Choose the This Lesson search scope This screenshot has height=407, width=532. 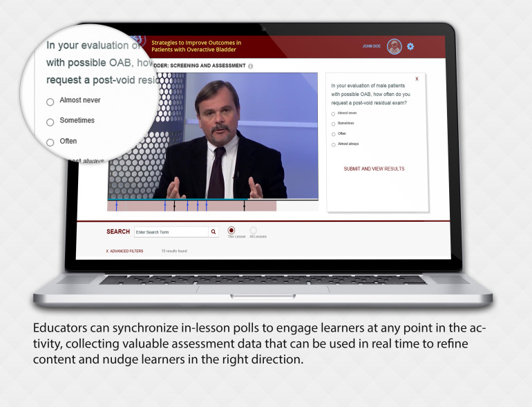coord(231,230)
